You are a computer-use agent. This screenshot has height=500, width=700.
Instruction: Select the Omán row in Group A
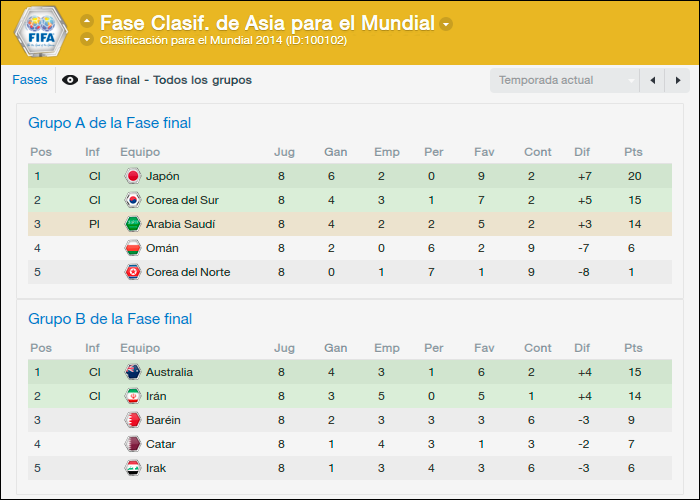(x=350, y=248)
